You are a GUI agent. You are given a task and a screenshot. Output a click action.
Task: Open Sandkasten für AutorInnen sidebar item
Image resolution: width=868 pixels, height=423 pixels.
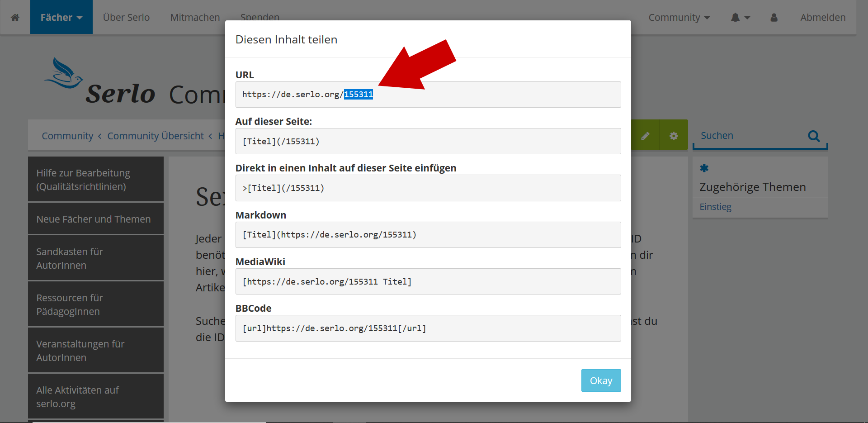[x=96, y=258]
